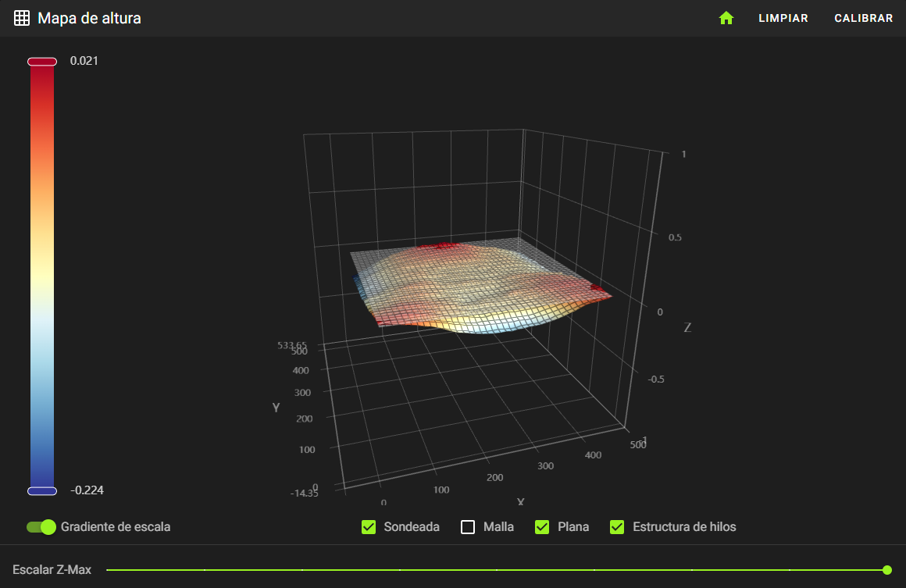Image resolution: width=906 pixels, height=588 pixels.
Task: Uncheck the Plana checkbox
Action: click(542, 527)
